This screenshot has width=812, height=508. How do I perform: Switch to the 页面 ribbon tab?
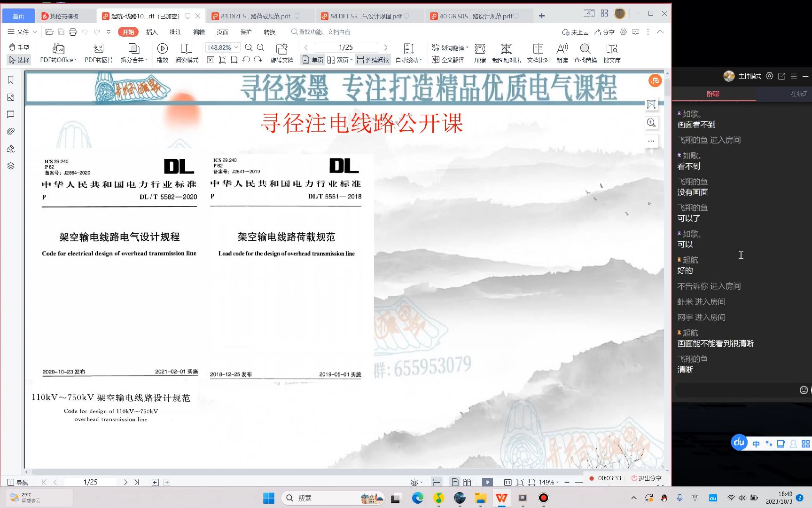pos(222,32)
